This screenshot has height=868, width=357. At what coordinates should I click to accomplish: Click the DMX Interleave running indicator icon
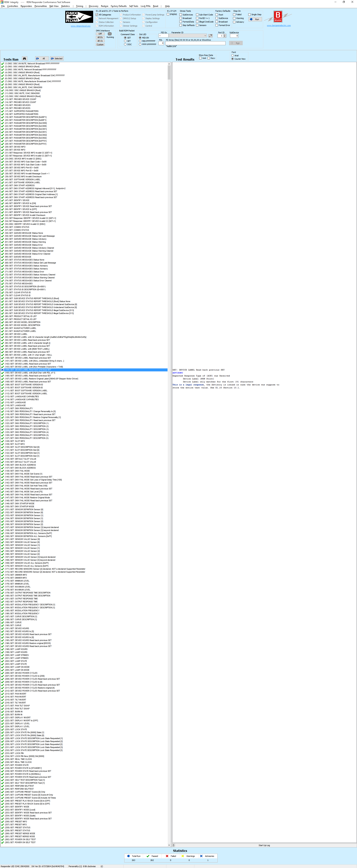pyautogui.click(x=110, y=34)
